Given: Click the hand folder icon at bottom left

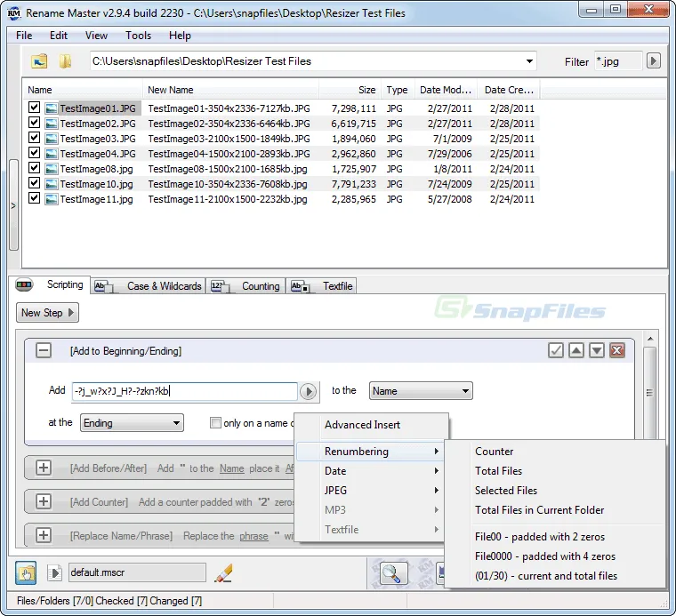Looking at the screenshot, I should pyautogui.click(x=26, y=573).
